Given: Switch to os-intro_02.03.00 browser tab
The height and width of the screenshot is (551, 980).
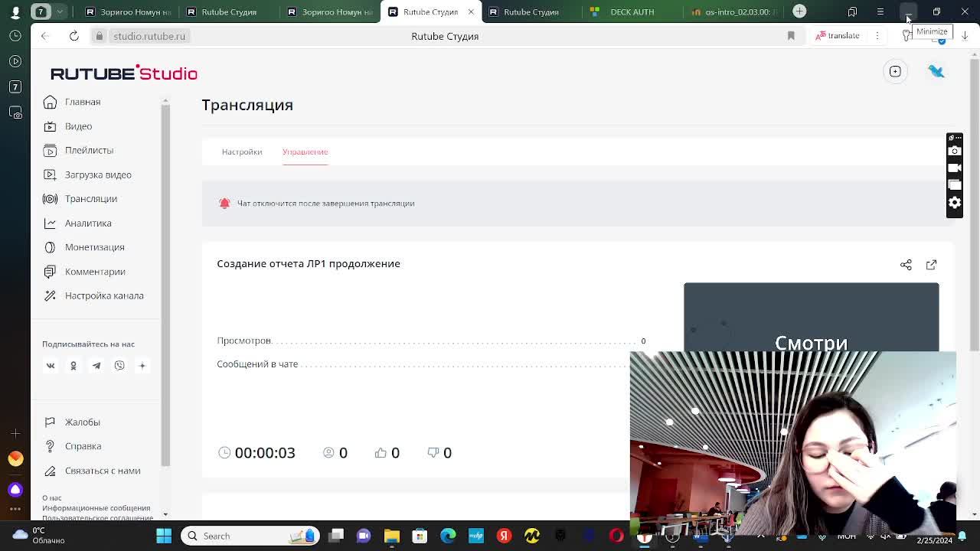Looking at the screenshot, I should coord(733,11).
